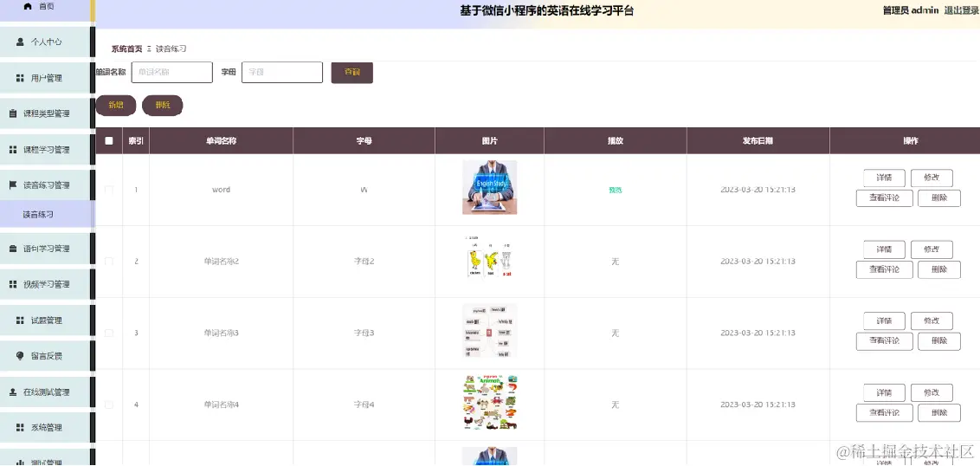The image size is (980, 466).
Task: Click the person icon beside 个人中心
Action: [x=20, y=42]
